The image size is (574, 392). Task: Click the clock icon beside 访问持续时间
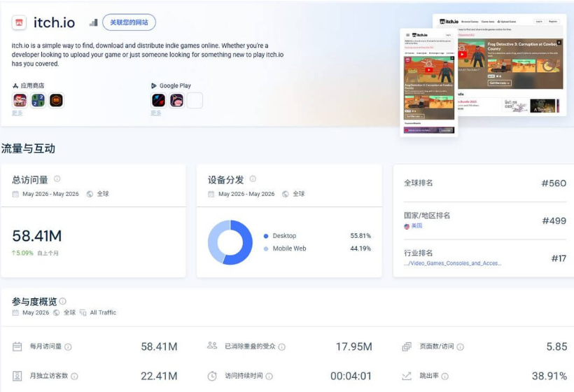point(212,376)
